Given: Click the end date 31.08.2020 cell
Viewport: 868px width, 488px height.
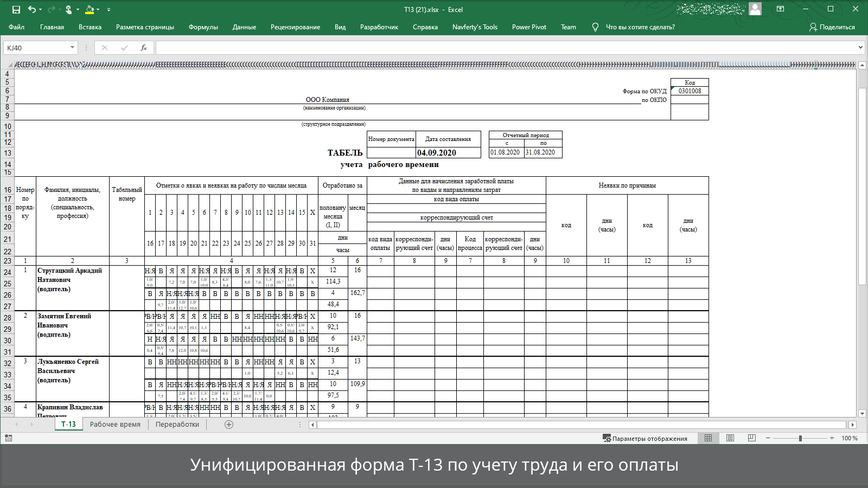Looking at the screenshot, I should coord(543,152).
